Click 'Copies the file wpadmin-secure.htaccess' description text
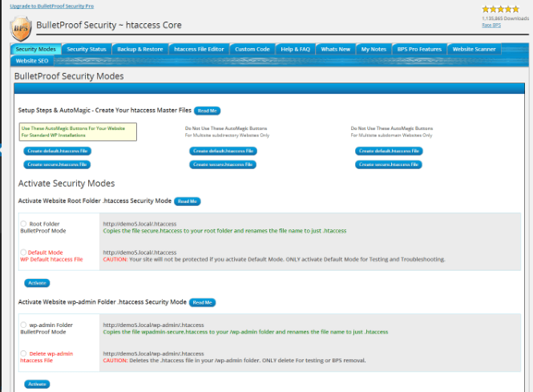 pos(245,332)
